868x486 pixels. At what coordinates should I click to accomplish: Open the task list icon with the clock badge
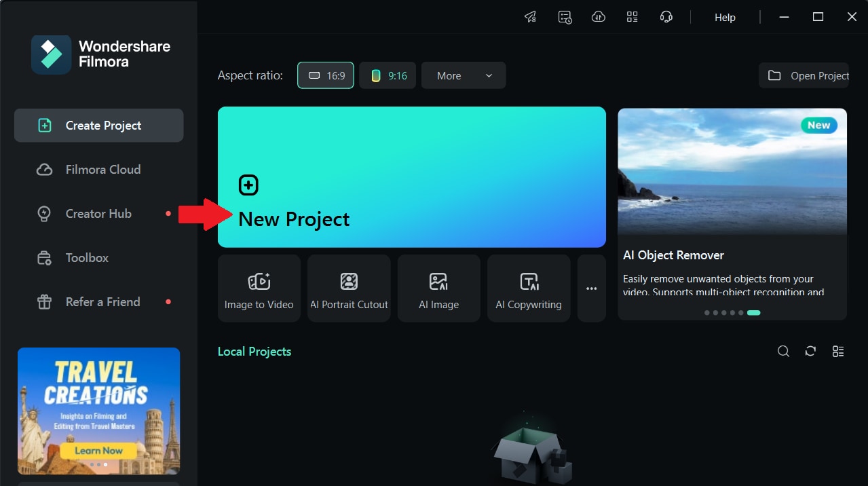click(x=565, y=17)
